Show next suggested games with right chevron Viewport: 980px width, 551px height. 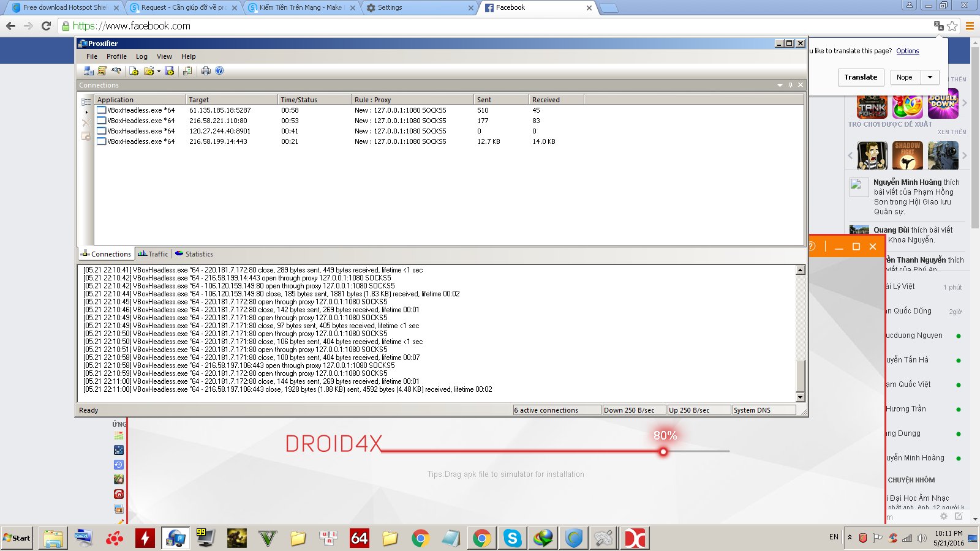pyautogui.click(x=964, y=156)
